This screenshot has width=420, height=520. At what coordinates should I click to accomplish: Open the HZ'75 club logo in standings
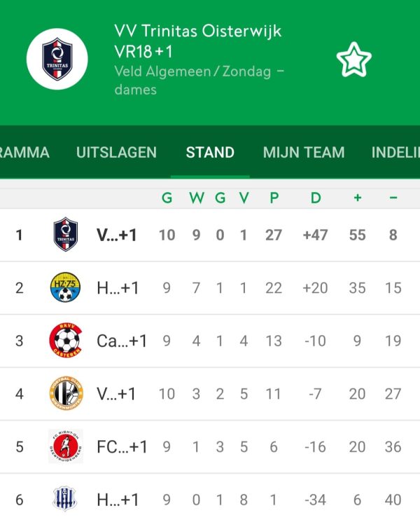[x=65, y=287]
